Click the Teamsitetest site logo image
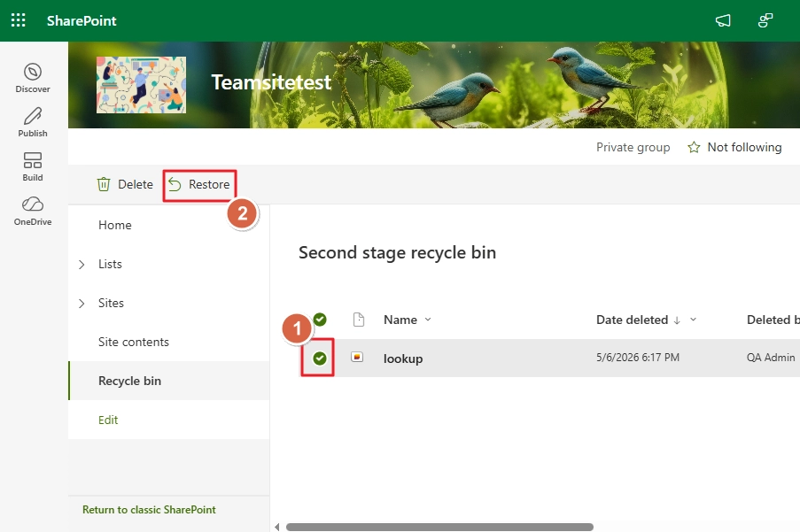The height and width of the screenshot is (532, 800). coord(142,85)
